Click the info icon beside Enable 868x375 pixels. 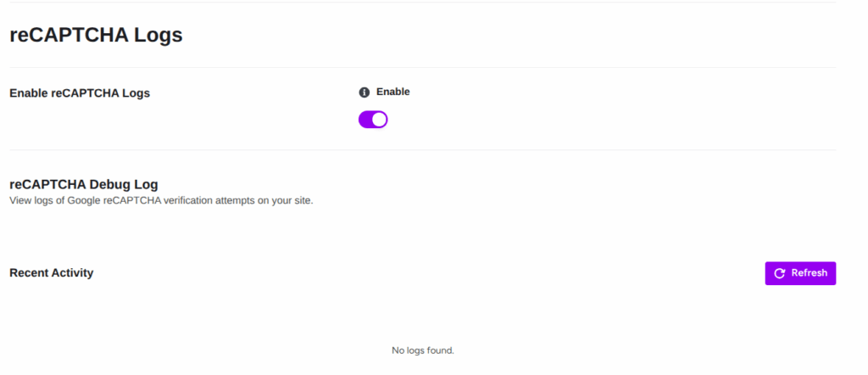click(364, 92)
